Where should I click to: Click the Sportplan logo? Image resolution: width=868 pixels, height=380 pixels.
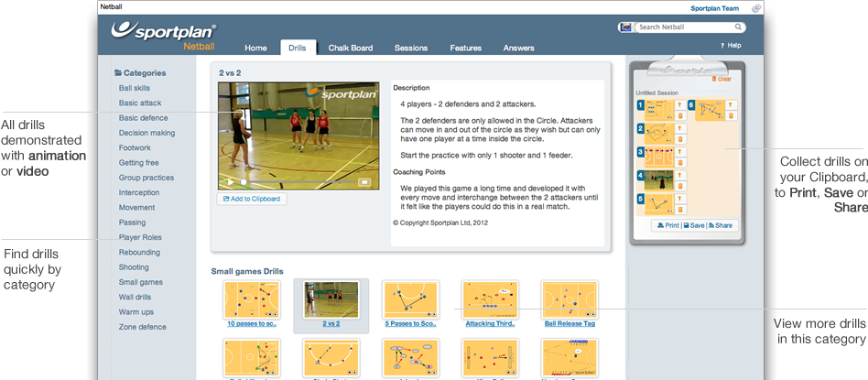click(x=164, y=30)
